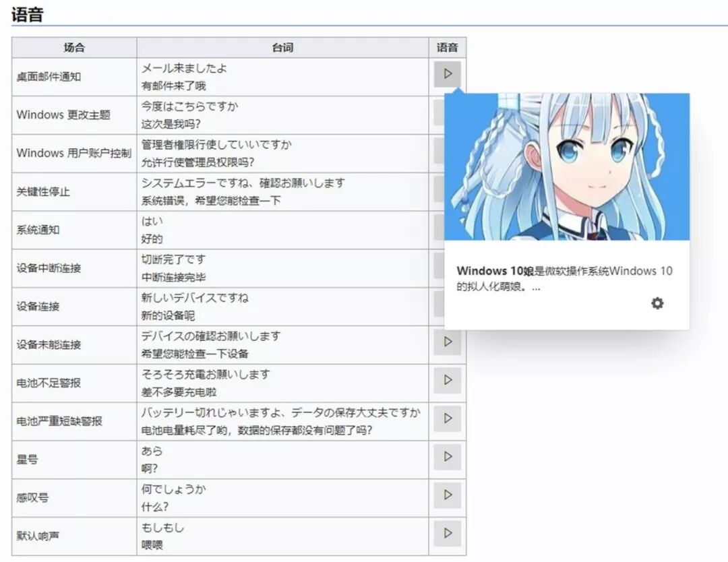
Task: Click the text 电池电量耗尽了哟,数据的保存都没有问题了吗?
Action: click(x=257, y=430)
